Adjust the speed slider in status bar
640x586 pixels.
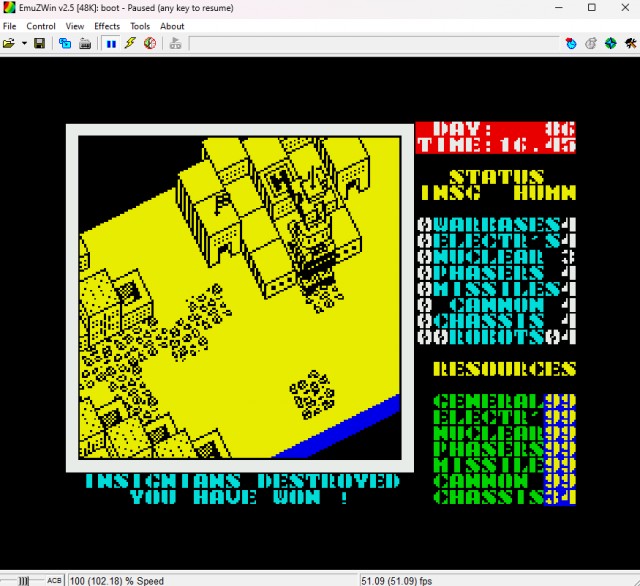pos(24,580)
